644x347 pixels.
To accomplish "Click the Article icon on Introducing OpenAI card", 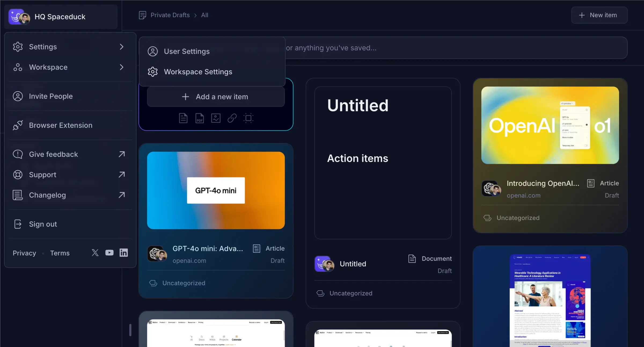I will 591,183.
